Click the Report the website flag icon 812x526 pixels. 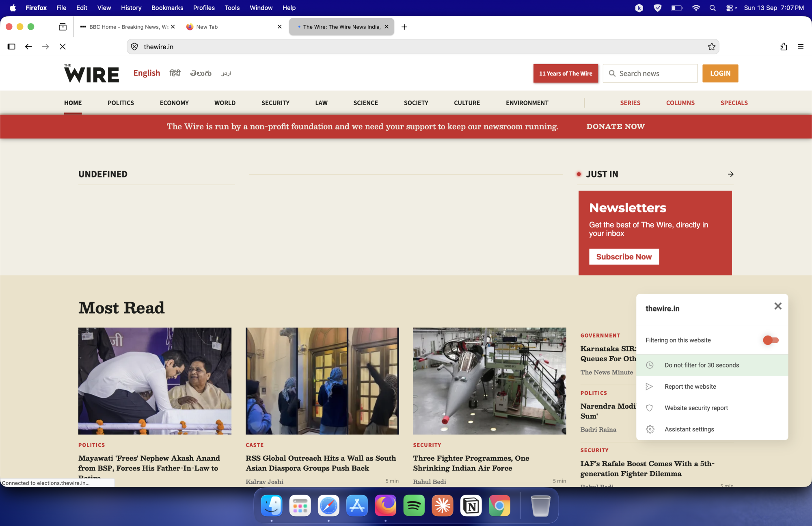(x=650, y=387)
